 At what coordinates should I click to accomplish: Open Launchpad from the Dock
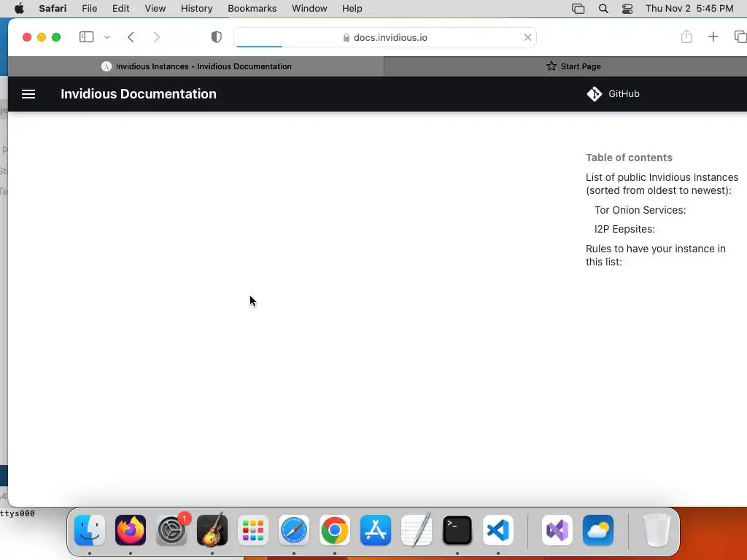click(253, 530)
